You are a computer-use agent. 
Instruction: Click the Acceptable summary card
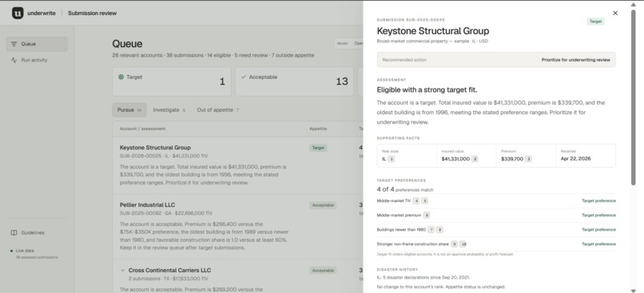tap(294, 81)
